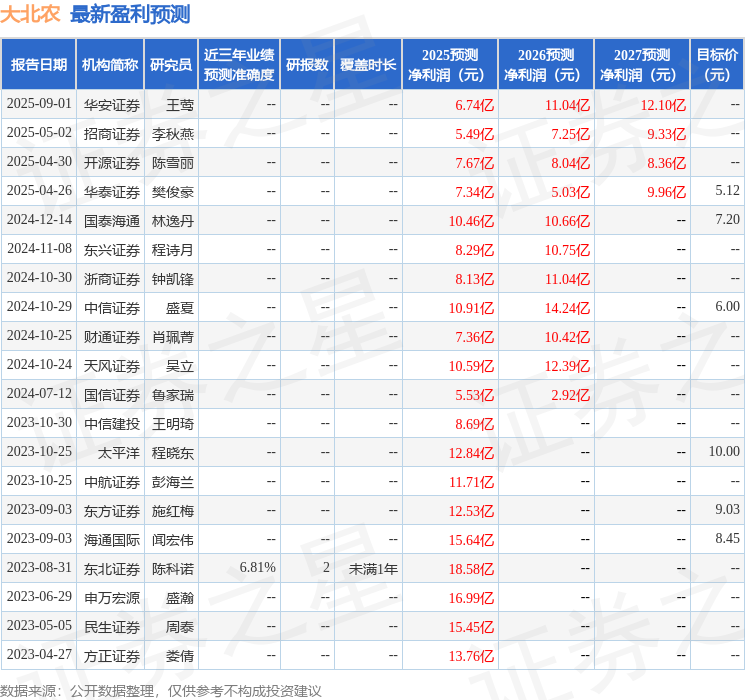The width and height of the screenshot is (745, 700).
Task: Click the 2026预测净利润 column header
Action: coord(545,64)
